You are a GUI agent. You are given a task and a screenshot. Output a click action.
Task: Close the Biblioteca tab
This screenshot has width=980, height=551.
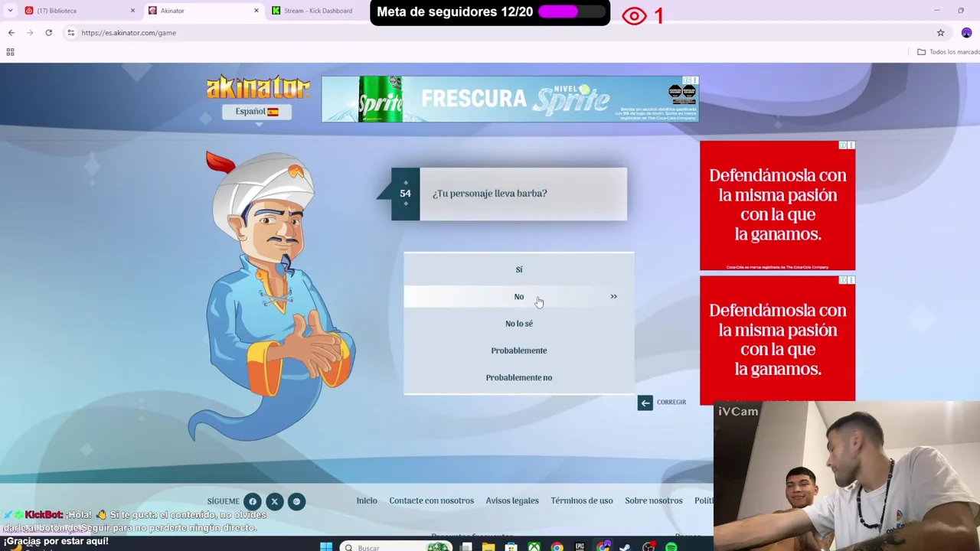point(132,11)
